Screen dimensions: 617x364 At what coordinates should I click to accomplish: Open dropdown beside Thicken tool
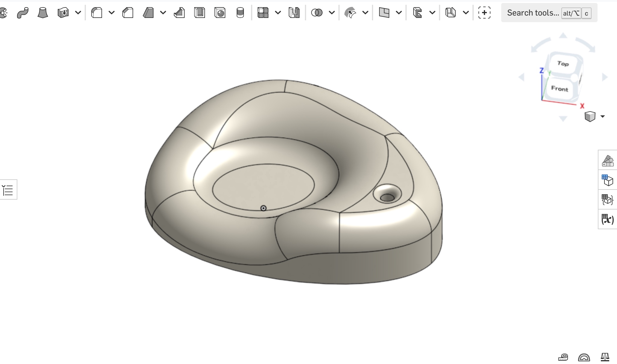coord(78,13)
